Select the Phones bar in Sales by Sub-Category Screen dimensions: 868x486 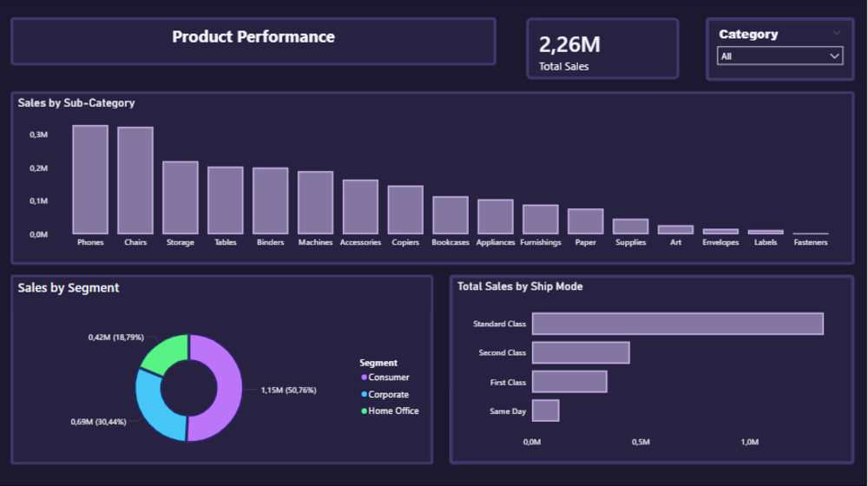tap(90, 180)
